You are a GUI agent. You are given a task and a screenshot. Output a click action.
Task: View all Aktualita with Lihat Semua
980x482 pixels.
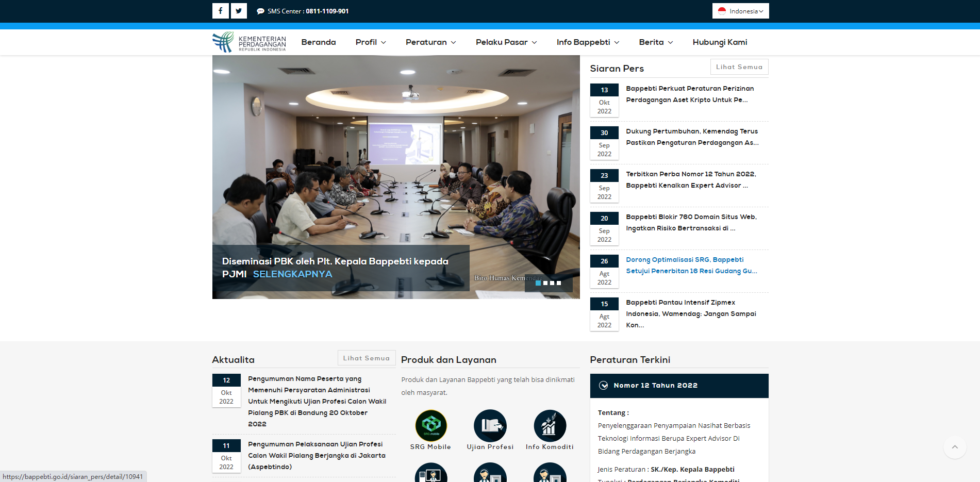pos(367,358)
